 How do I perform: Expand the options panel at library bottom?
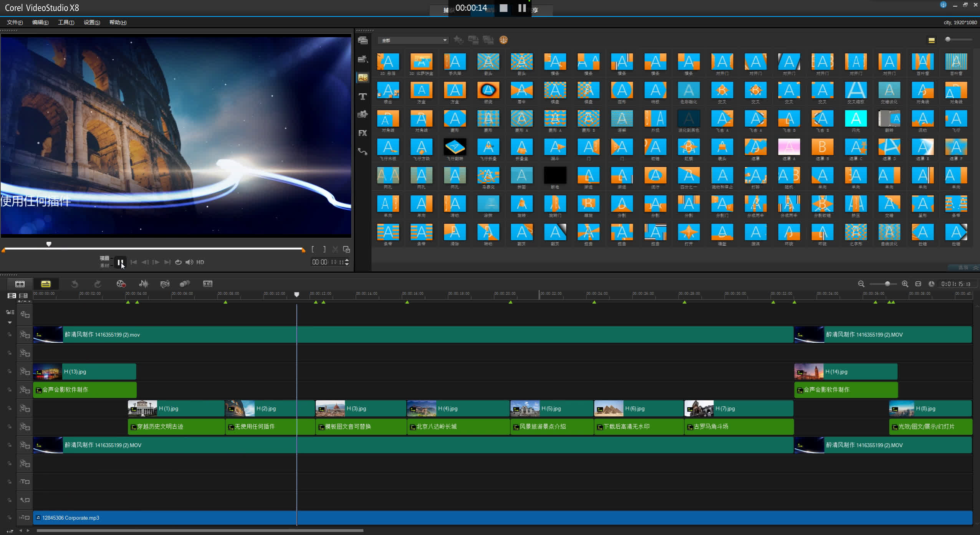click(967, 267)
